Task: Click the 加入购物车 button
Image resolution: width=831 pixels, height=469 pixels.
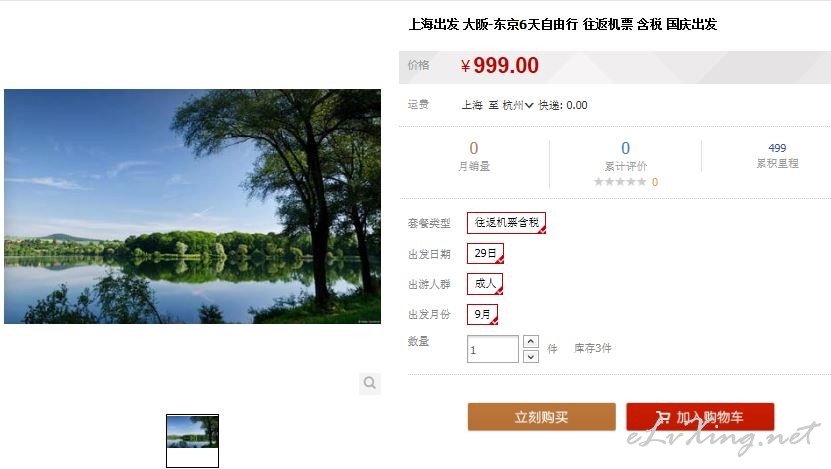Action: click(x=700, y=417)
